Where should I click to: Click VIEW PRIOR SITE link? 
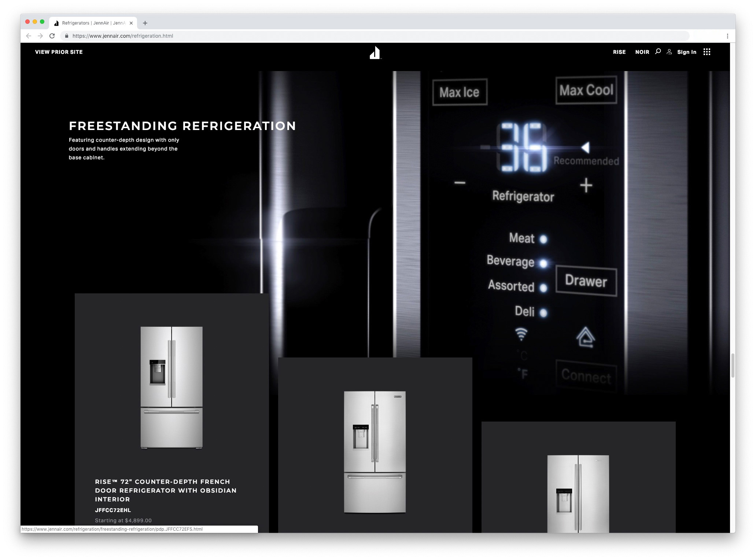59,52
